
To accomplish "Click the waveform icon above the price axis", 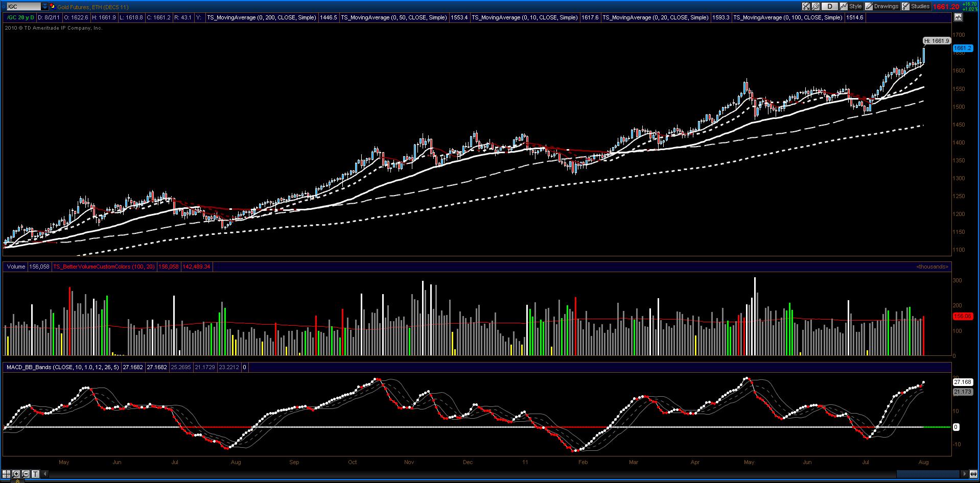I will [958, 17].
